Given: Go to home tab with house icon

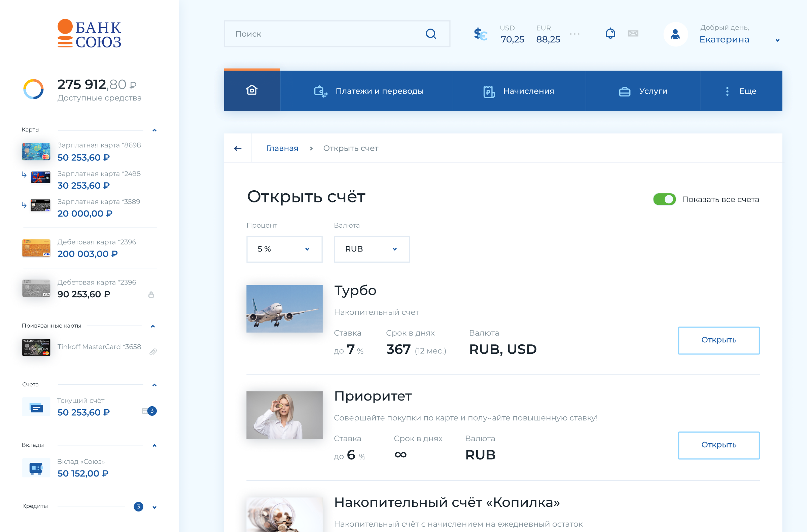Looking at the screenshot, I should 252,90.
